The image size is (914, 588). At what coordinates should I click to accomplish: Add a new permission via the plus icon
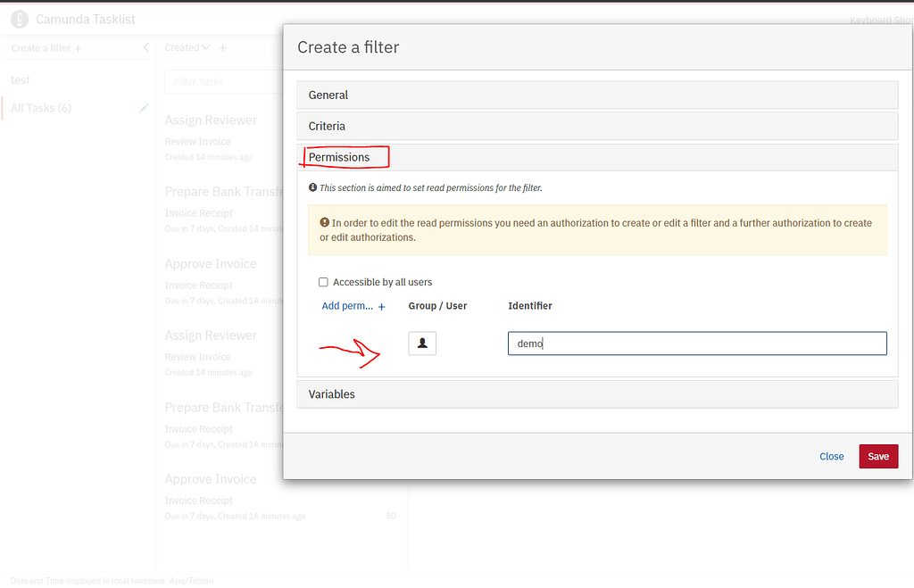(383, 305)
